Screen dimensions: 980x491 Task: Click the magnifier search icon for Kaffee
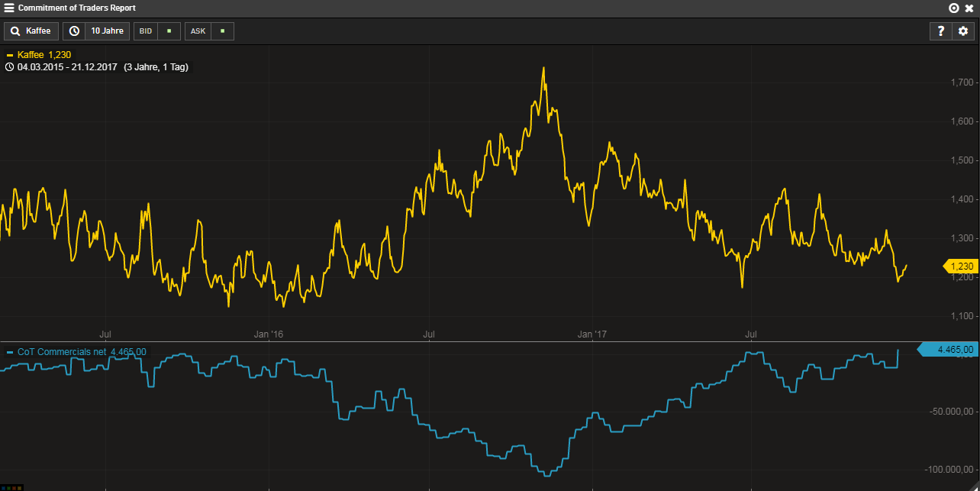[x=15, y=31]
